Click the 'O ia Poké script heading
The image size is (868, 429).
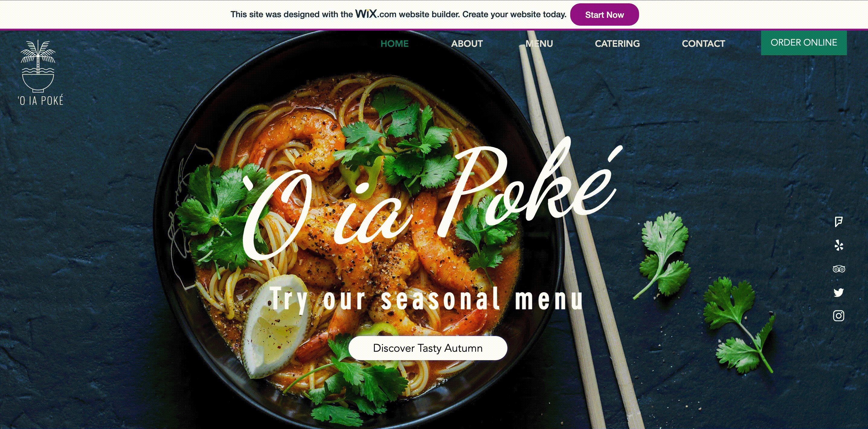click(x=431, y=199)
